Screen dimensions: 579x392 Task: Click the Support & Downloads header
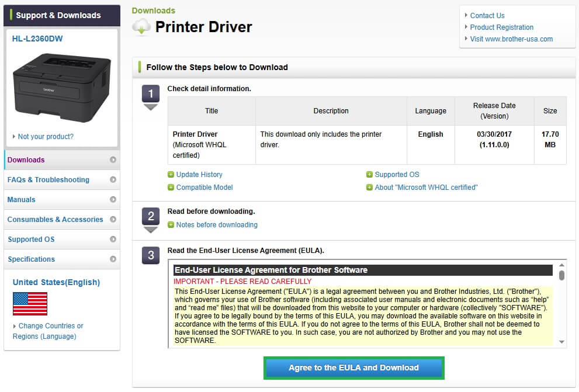pos(62,16)
